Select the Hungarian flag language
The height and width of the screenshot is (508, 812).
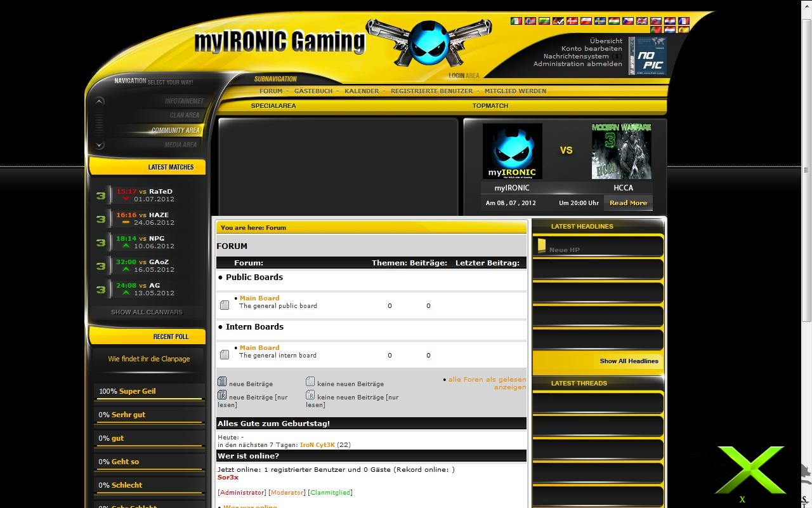[x=614, y=21]
